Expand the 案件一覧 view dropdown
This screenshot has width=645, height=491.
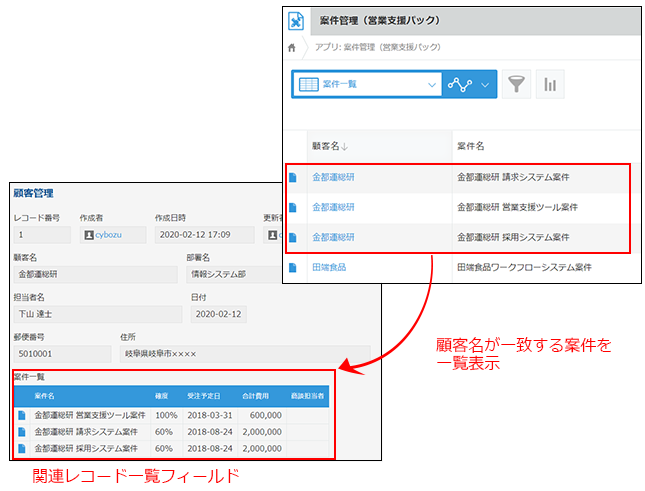pyautogui.click(x=430, y=84)
